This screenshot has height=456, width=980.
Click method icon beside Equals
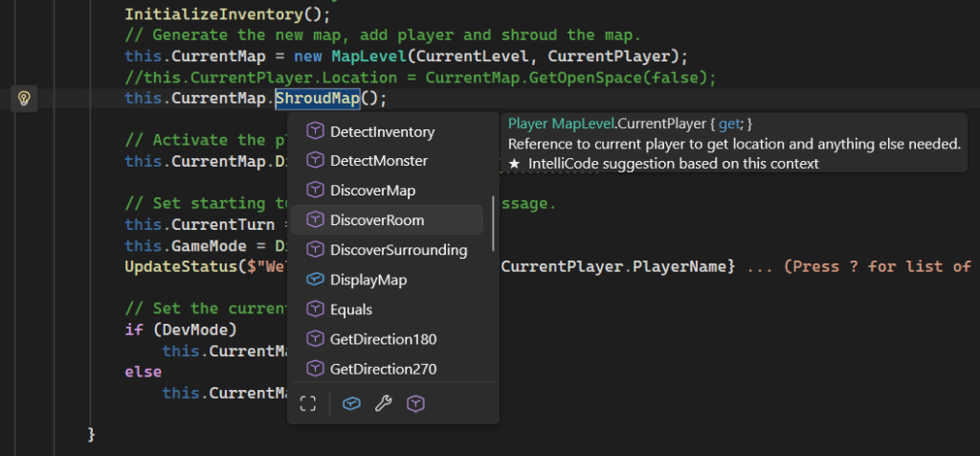pos(315,309)
